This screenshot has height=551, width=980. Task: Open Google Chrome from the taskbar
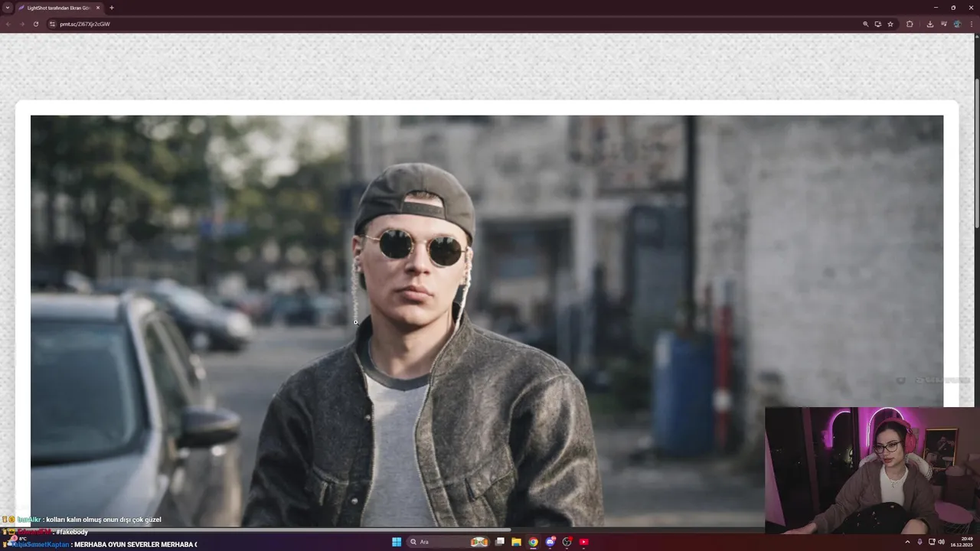(533, 542)
